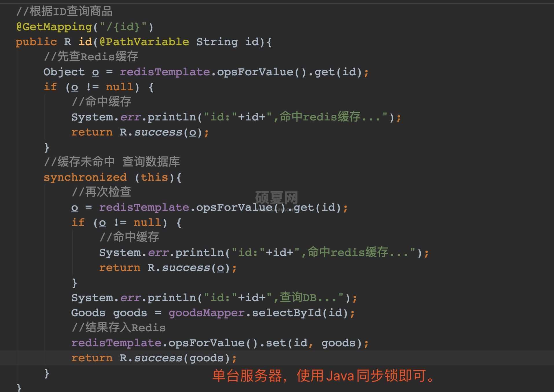Click the "synchronized" keyword
Viewport: 554px width, 392px height.
click(x=85, y=177)
